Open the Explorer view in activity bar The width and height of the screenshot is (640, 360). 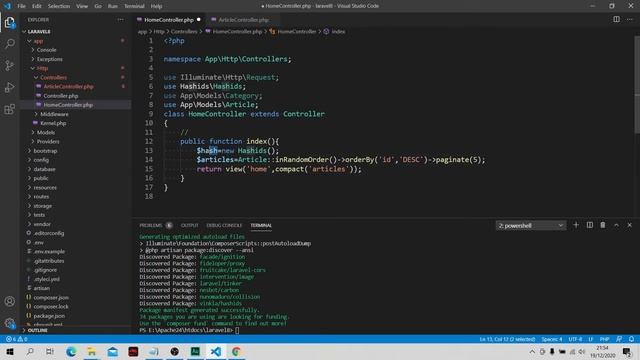[9, 22]
